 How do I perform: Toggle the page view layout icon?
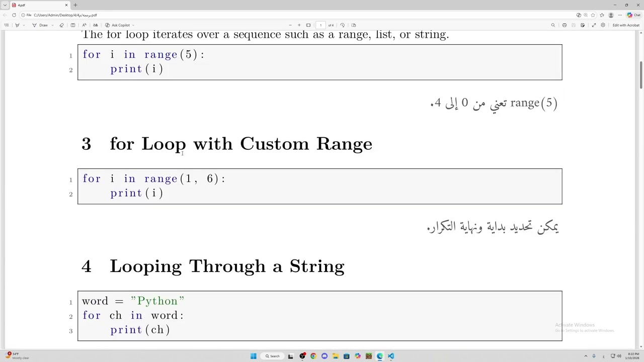click(x=73, y=25)
